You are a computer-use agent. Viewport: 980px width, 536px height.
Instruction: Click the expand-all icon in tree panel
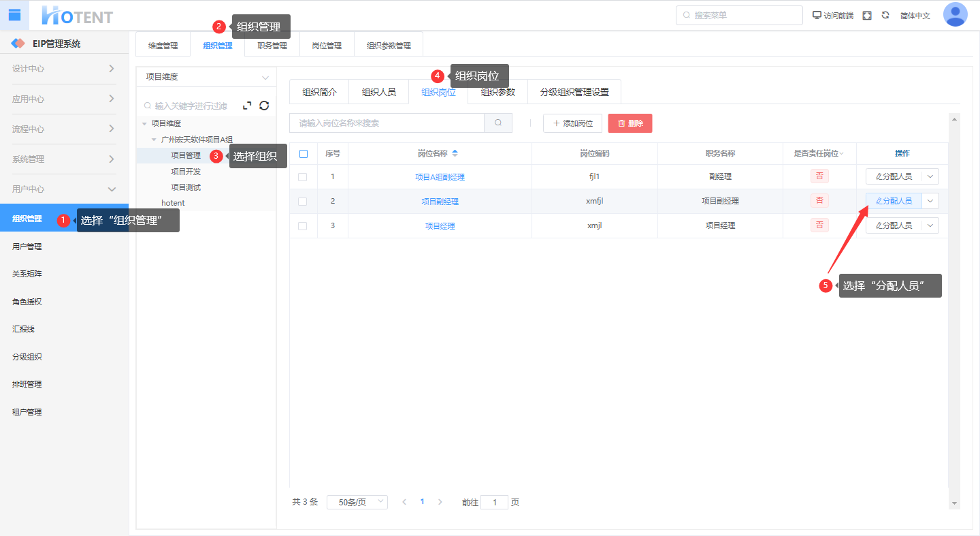[x=247, y=106]
